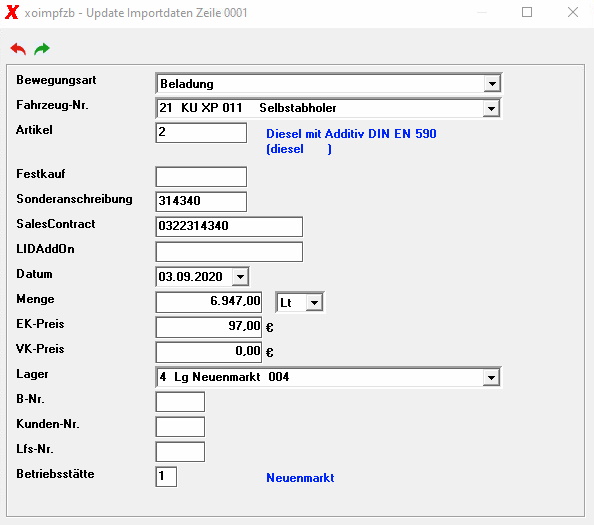Image resolution: width=594 pixels, height=525 pixels.
Task: Expand the Lt unit dropdown
Action: [314, 303]
